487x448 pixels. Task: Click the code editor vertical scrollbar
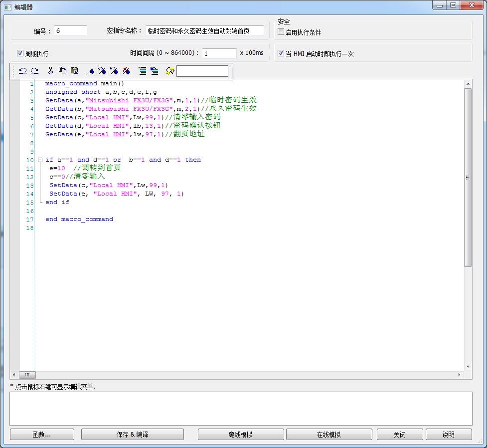(x=468, y=178)
